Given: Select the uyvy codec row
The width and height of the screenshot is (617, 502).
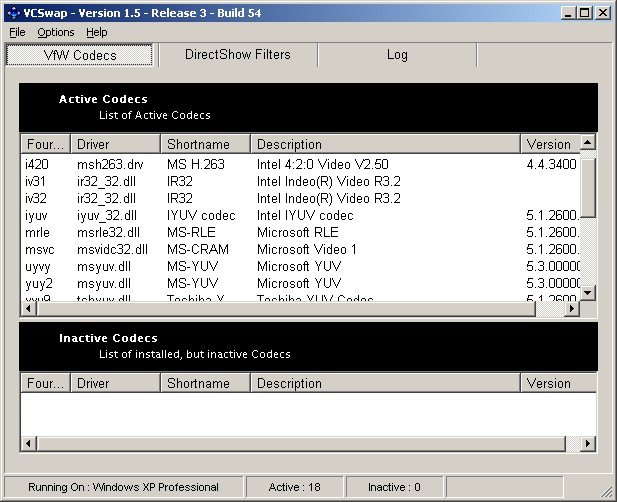Looking at the screenshot, I should (301, 267).
